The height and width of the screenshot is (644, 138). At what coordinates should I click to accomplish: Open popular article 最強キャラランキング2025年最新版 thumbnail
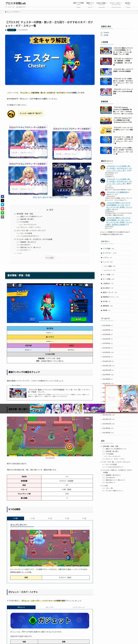click(106, 50)
